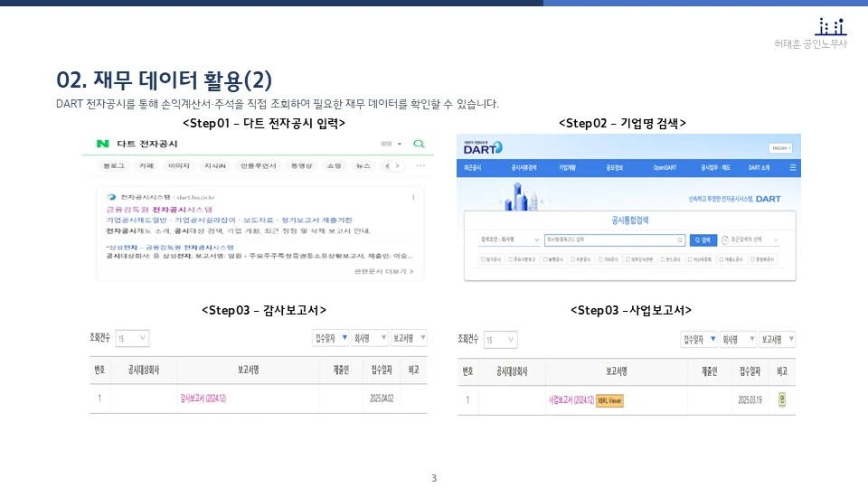Screen dimensions: 868x488
Task: Check the 펀드공시 checkbox
Action: [x=663, y=259]
